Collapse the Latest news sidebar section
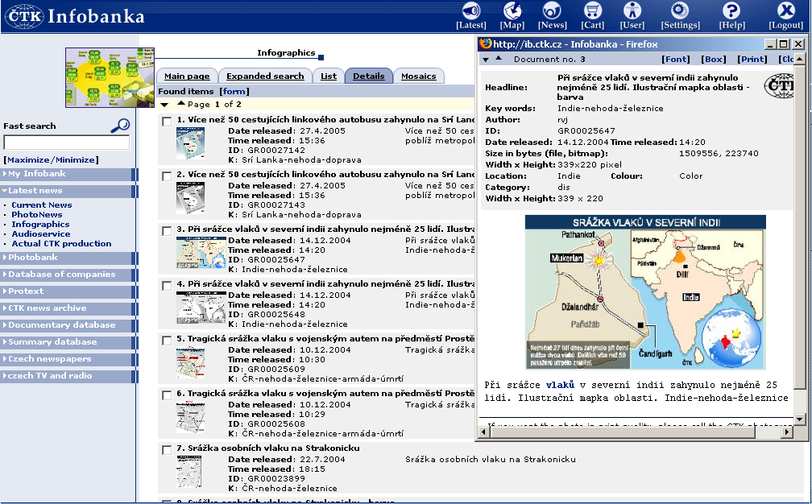The width and height of the screenshot is (812, 504). tap(35, 191)
